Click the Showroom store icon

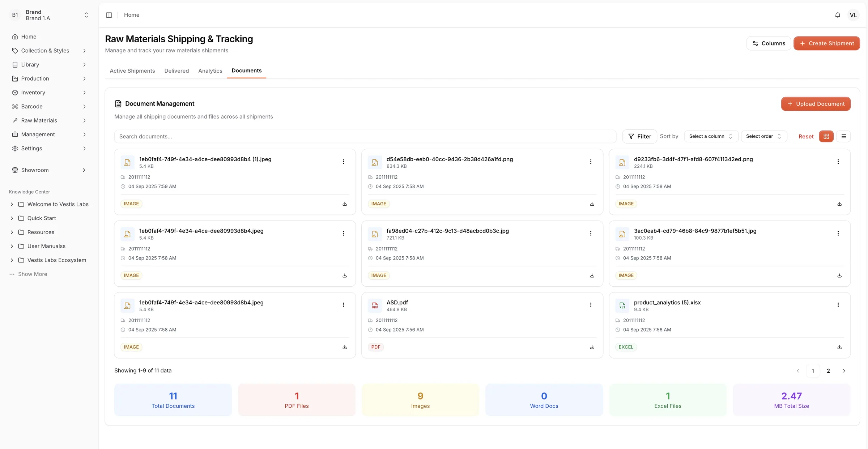coord(15,170)
